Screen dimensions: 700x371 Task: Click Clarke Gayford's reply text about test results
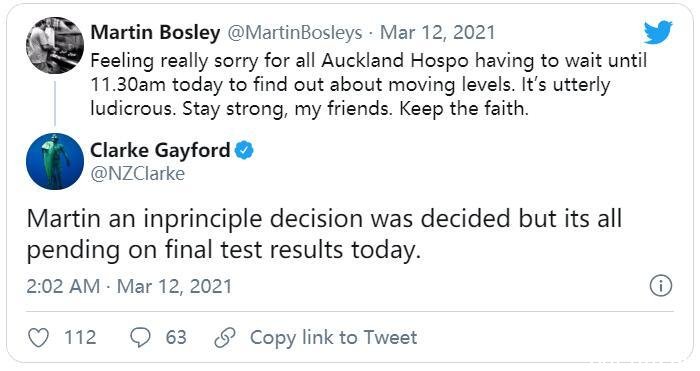coord(324,233)
